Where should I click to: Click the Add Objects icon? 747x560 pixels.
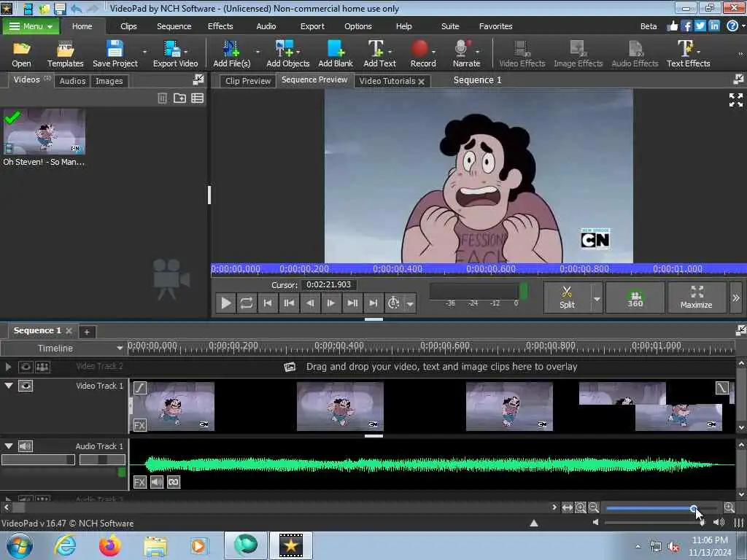(x=287, y=53)
